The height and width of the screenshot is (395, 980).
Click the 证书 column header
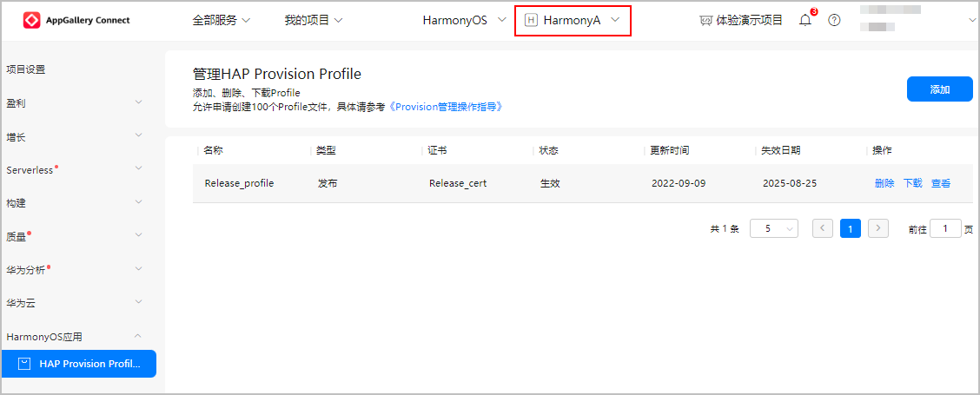(x=437, y=151)
